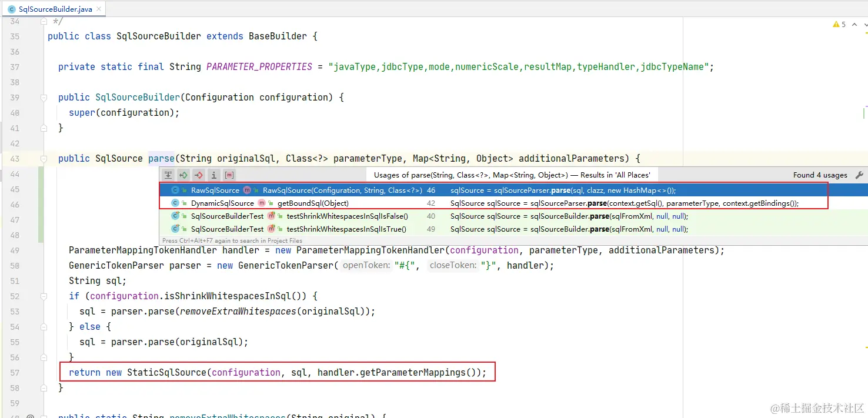Close the SqlSourceBuilder.java tab

(x=98, y=9)
